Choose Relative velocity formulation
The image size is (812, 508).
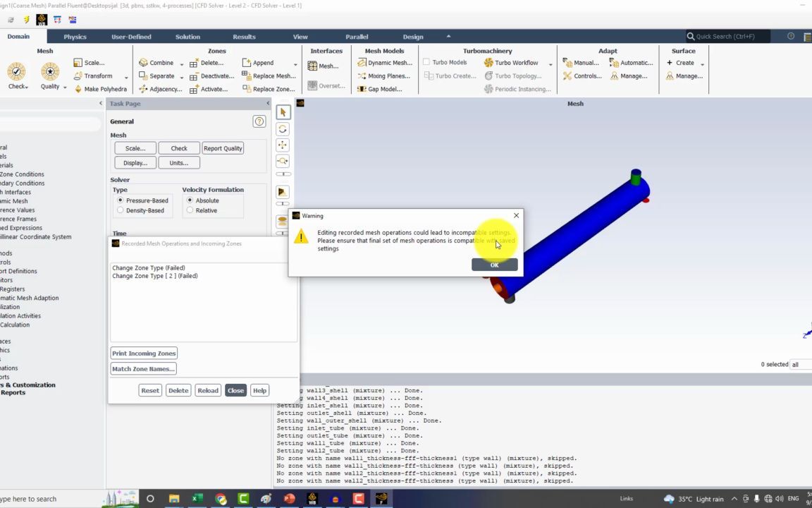pos(190,210)
